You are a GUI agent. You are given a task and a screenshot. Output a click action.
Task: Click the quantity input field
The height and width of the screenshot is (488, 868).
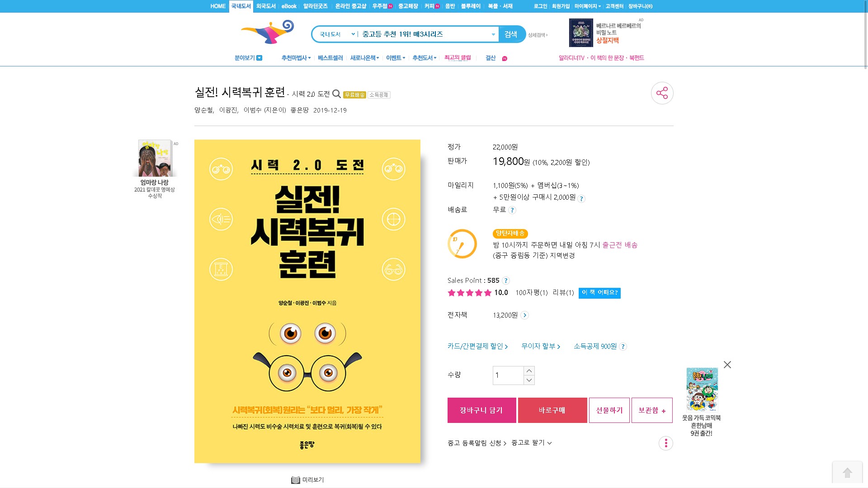508,375
